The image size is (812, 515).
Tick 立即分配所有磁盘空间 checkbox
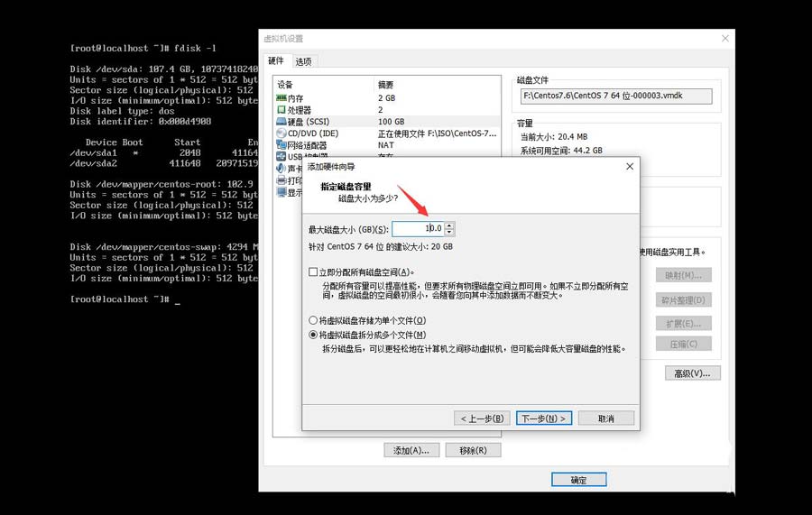313,271
